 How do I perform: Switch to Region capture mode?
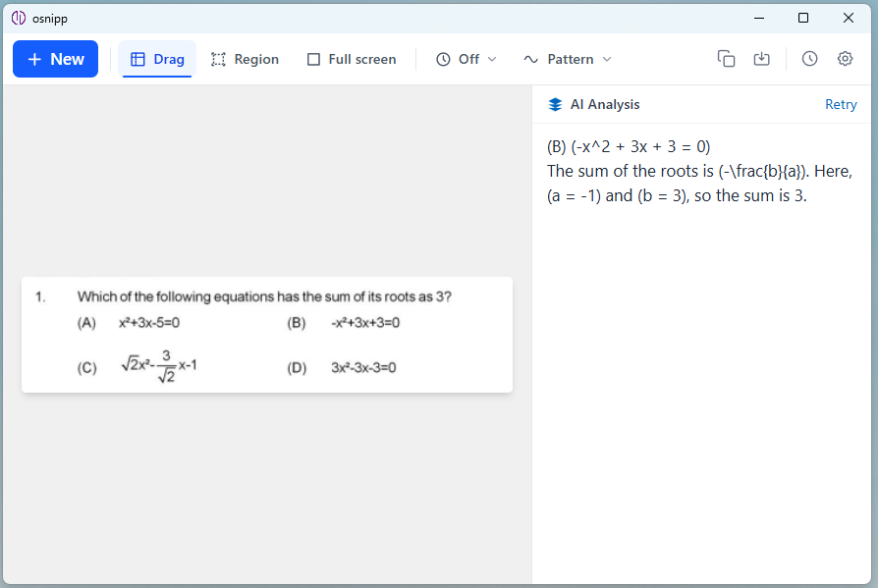(245, 59)
